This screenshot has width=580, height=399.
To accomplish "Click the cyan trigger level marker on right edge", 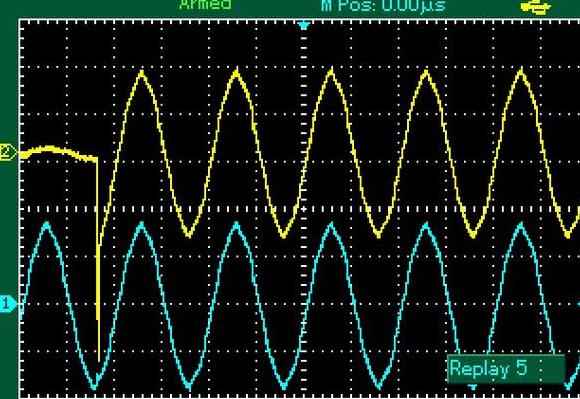I will pos(578,304).
